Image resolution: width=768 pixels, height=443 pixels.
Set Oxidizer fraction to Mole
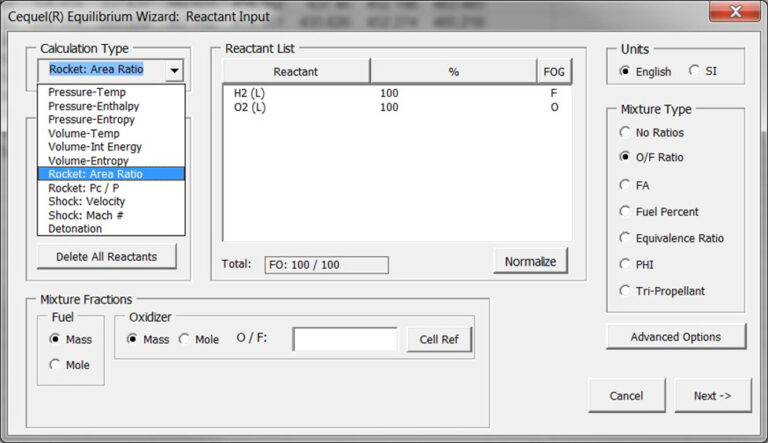(199, 339)
